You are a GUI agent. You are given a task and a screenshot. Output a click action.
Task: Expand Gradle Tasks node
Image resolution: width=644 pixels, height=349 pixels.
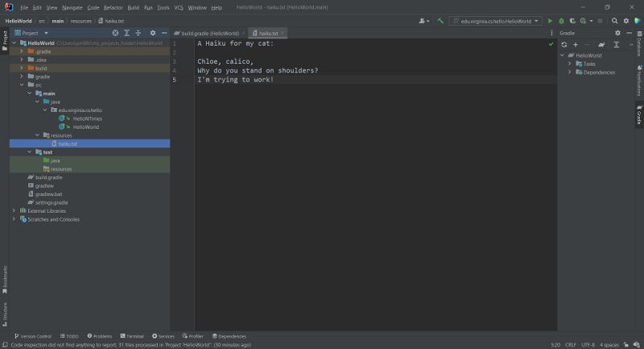pos(570,64)
